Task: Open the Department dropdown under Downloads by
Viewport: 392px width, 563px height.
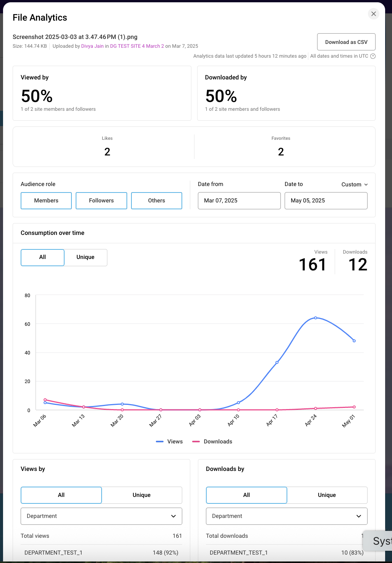Action: click(x=286, y=516)
